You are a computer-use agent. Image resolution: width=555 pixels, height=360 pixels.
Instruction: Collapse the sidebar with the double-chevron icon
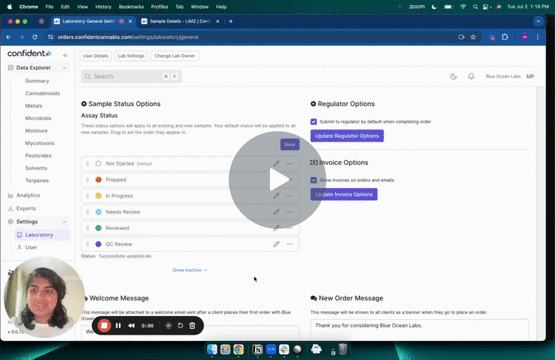tap(65, 55)
